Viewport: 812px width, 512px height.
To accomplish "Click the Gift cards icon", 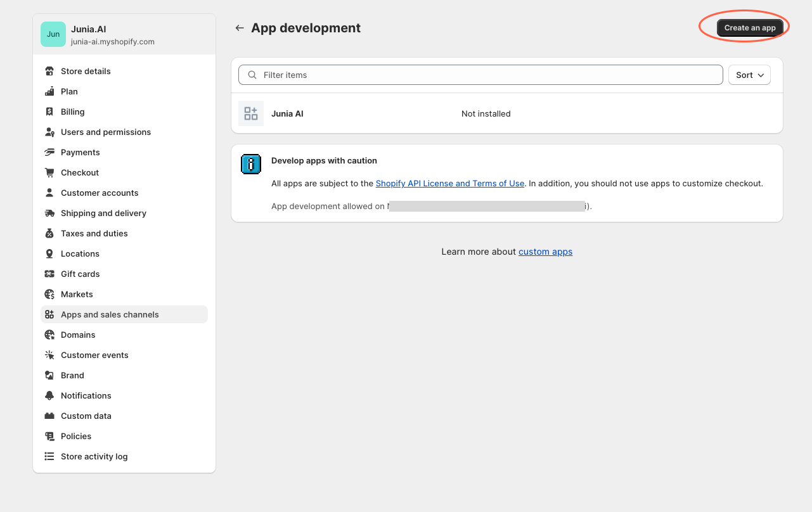I will click(49, 274).
